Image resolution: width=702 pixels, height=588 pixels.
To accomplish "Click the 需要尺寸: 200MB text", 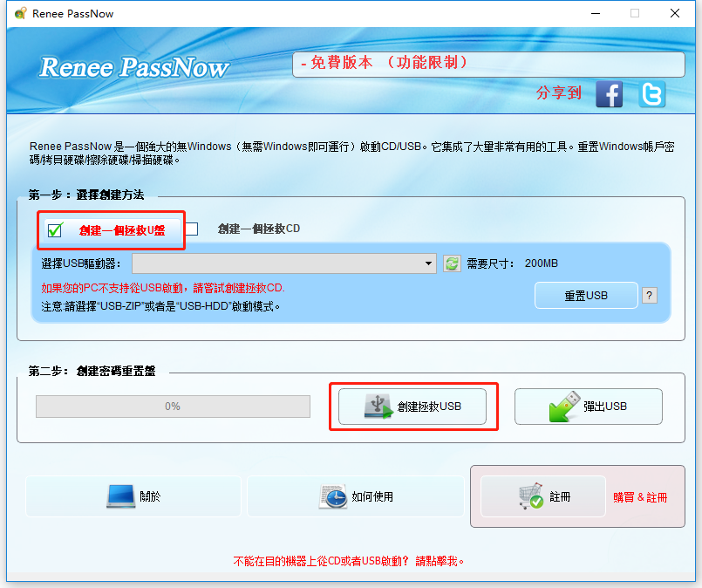I will pos(512,263).
